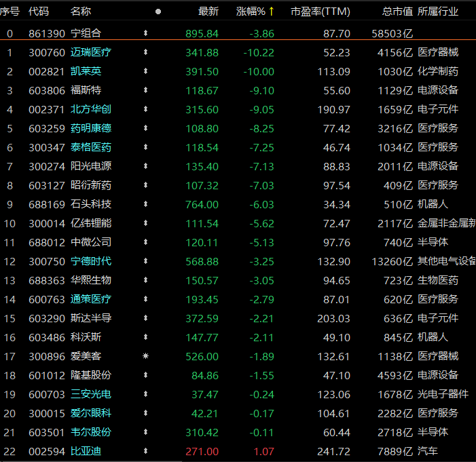Click red price 271.00
This screenshot has width=476, height=462.
[x=202, y=451]
